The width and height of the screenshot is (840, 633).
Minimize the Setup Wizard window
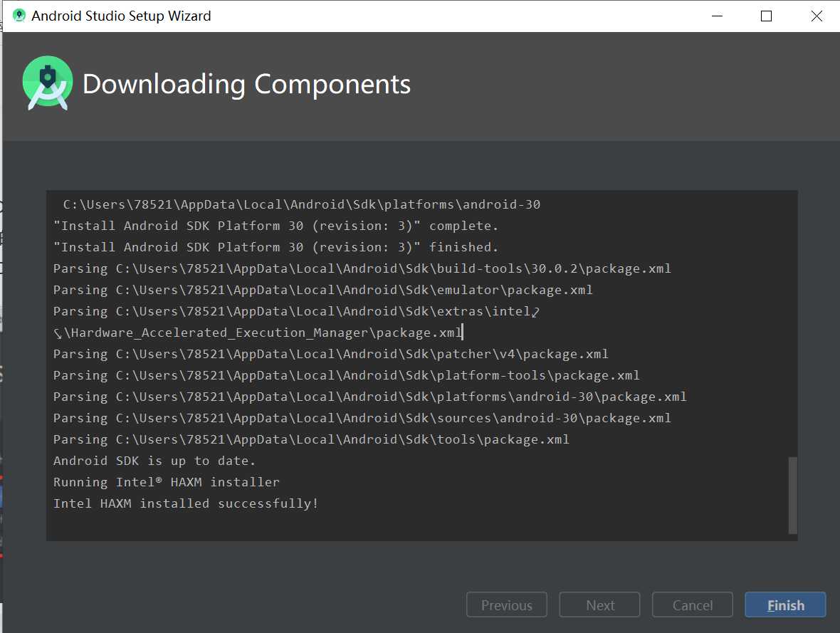(717, 16)
